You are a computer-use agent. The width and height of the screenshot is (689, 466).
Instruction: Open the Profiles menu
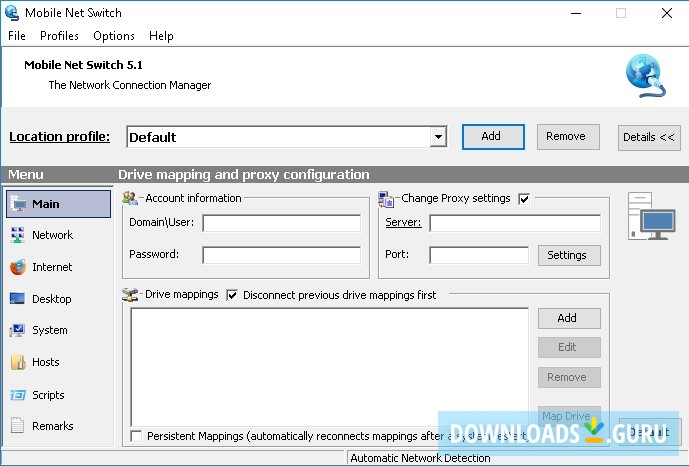[x=59, y=36]
